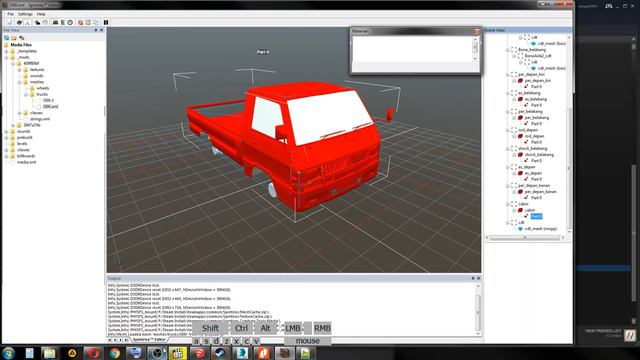Open the Help menu
The height and width of the screenshot is (360, 640).
tap(41, 14)
